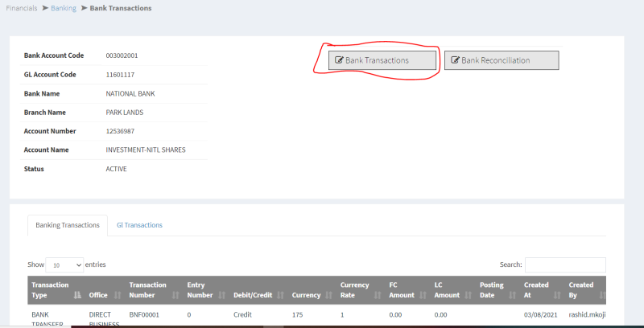
Task: Expand the Show entries dropdown
Action: [x=64, y=264]
